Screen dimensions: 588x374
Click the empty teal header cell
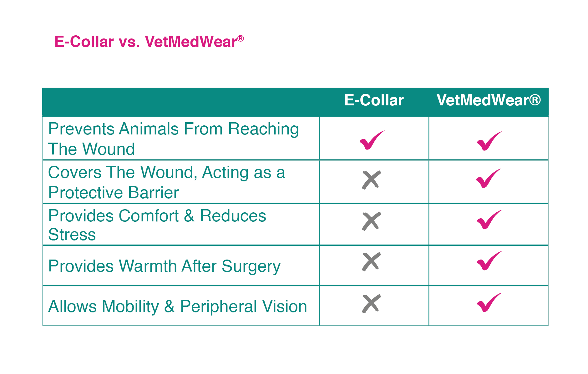(180, 102)
